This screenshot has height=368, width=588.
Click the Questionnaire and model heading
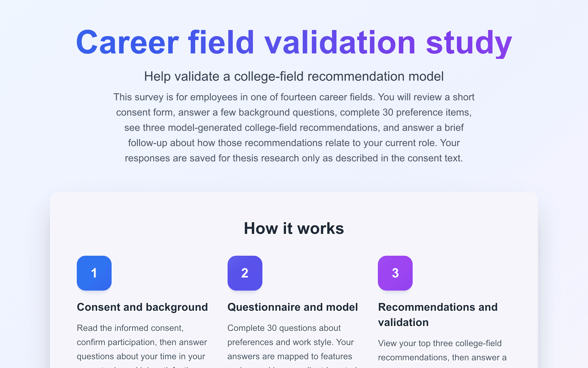(x=293, y=307)
